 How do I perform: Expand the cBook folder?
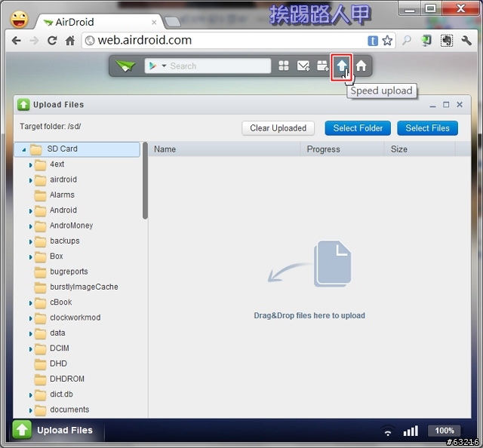click(30, 303)
